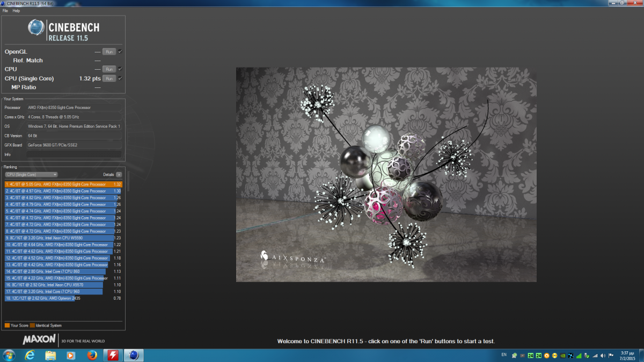The width and height of the screenshot is (644, 362).
Task: Select ranking row 1 at 5.05 GHz
Action: tap(63, 184)
